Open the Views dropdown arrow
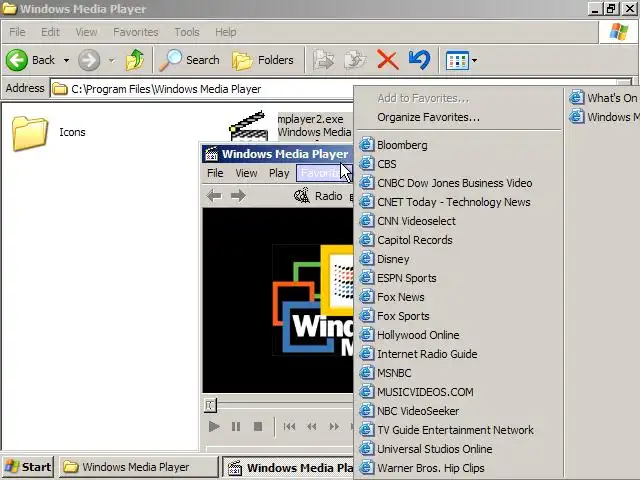640x480 pixels. (x=474, y=60)
